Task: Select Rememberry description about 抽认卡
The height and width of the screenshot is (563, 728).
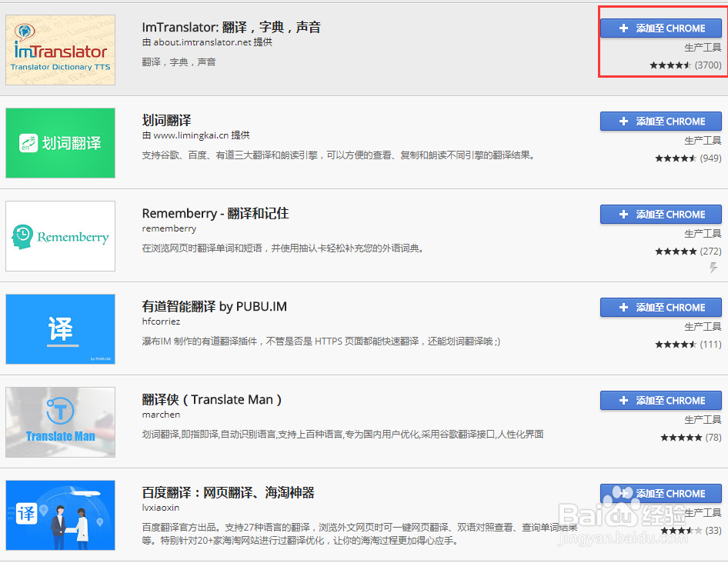Action: coord(284,248)
